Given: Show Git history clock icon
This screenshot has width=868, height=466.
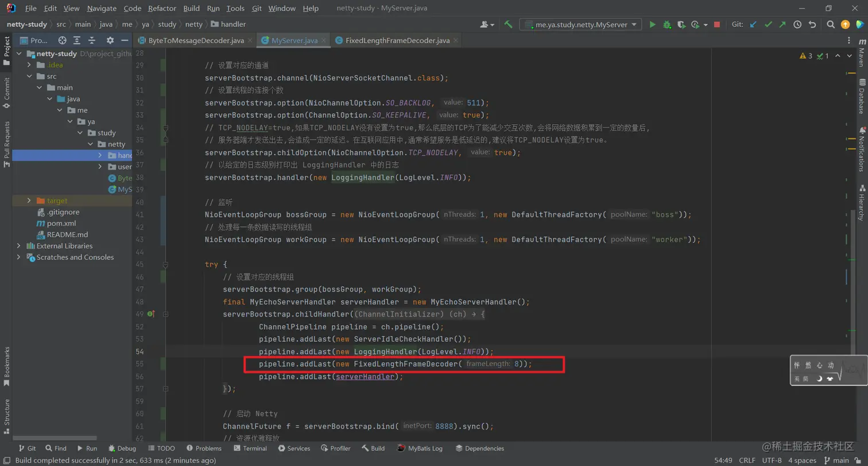Looking at the screenshot, I should 797,25.
